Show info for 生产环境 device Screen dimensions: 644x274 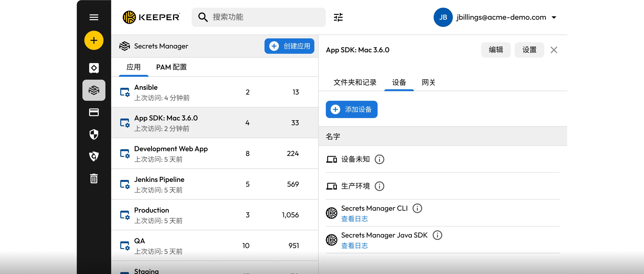379,186
